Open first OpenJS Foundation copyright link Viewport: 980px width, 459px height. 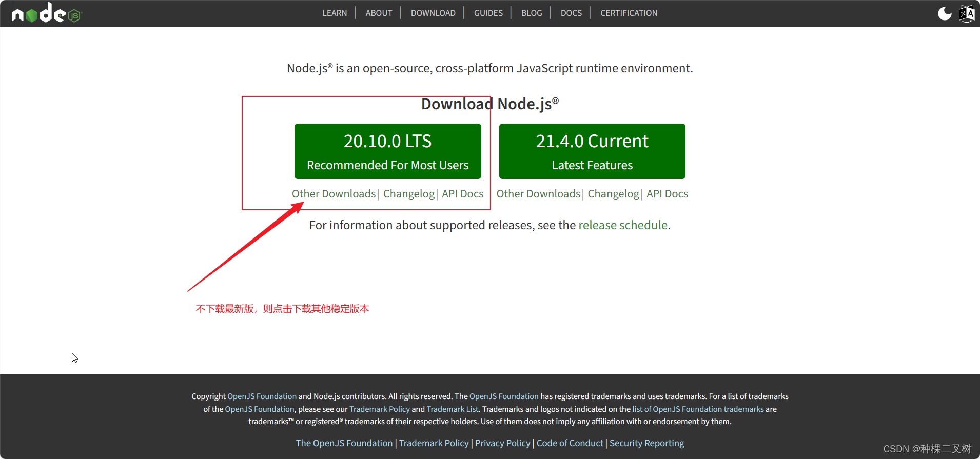[x=262, y=396]
